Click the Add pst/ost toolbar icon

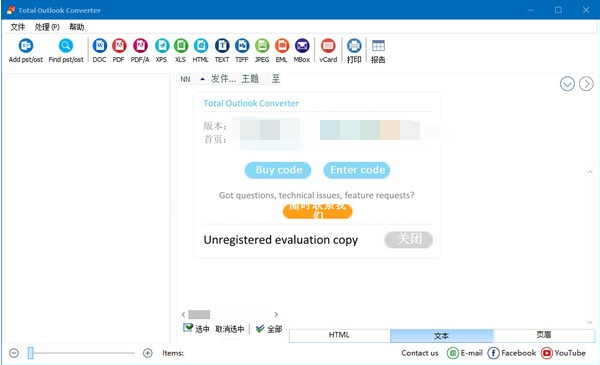pyautogui.click(x=26, y=50)
